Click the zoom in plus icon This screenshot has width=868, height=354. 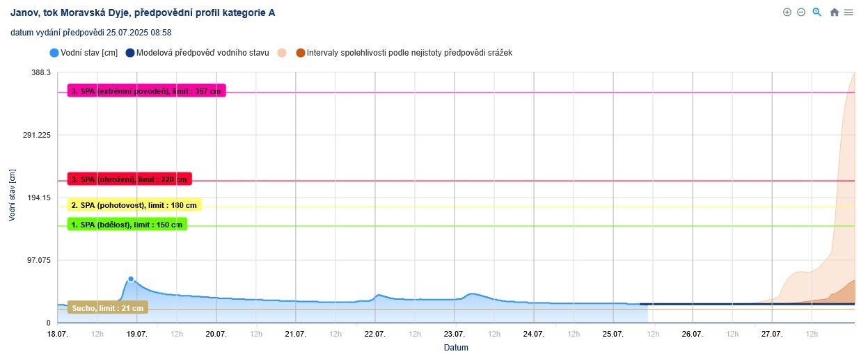[787, 12]
